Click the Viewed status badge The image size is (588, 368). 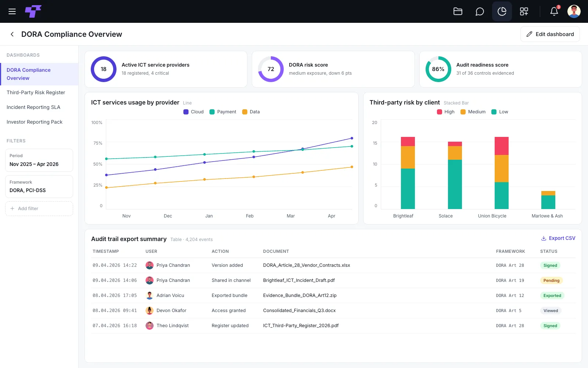point(551,311)
